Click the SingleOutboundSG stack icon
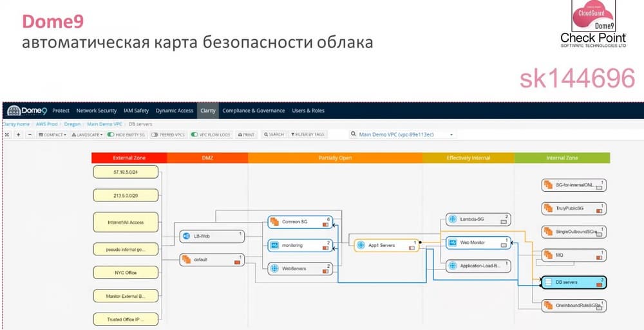 click(x=548, y=232)
